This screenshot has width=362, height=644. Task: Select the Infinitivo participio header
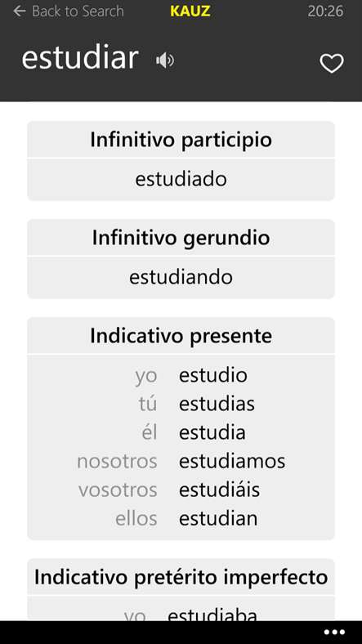click(x=181, y=140)
